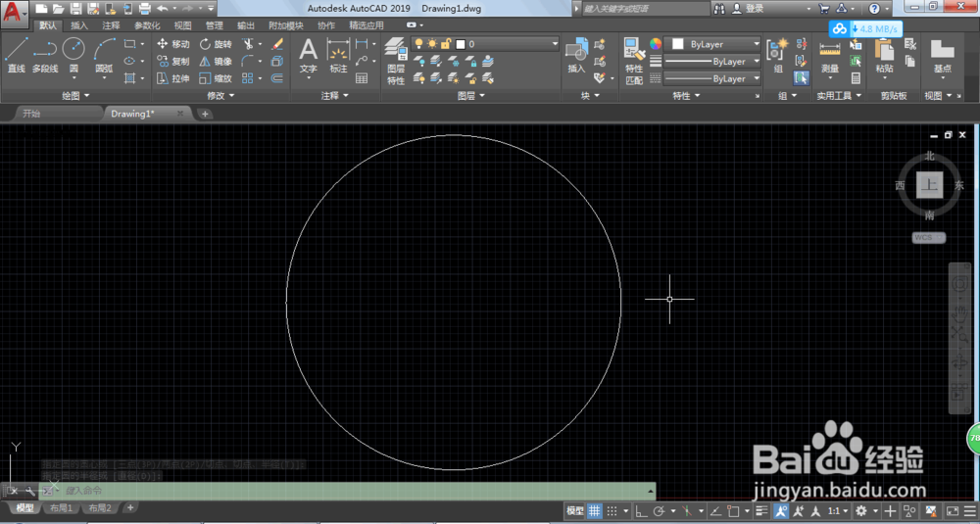The height and width of the screenshot is (524, 980).
Task: Switch to the Annotate (注释) ribbon tab
Action: click(x=112, y=25)
